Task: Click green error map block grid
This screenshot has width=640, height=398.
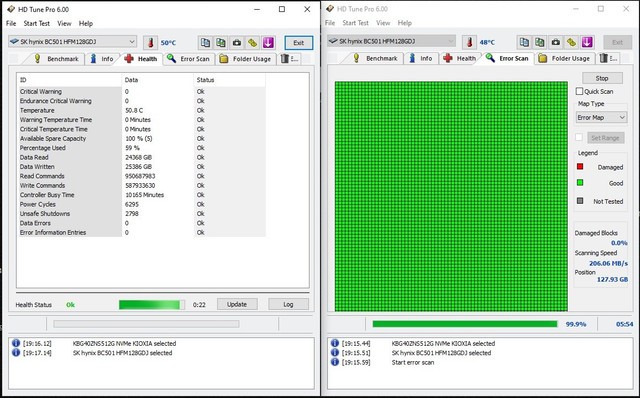Action: [x=451, y=196]
